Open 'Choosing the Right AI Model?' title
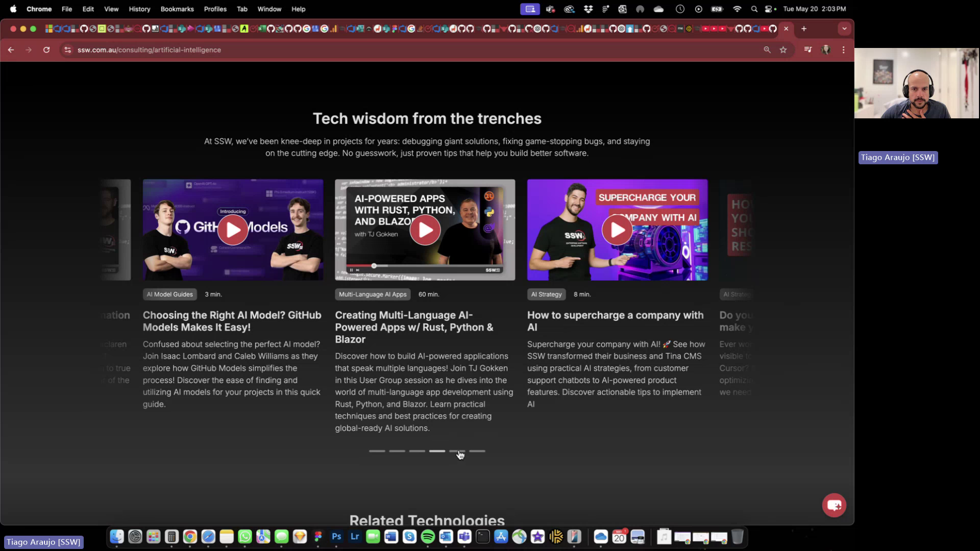The height and width of the screenshot is (551, 980). (x=232, y=321)
